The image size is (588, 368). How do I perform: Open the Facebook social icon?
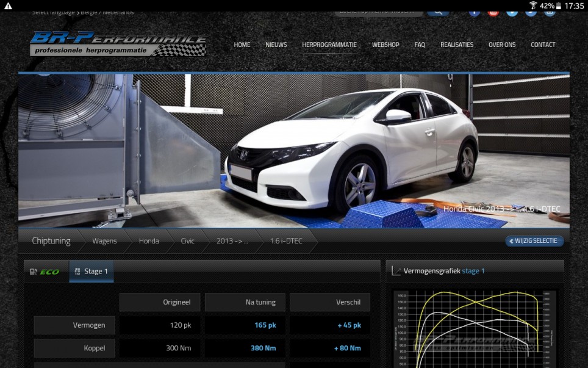(475, 13)
